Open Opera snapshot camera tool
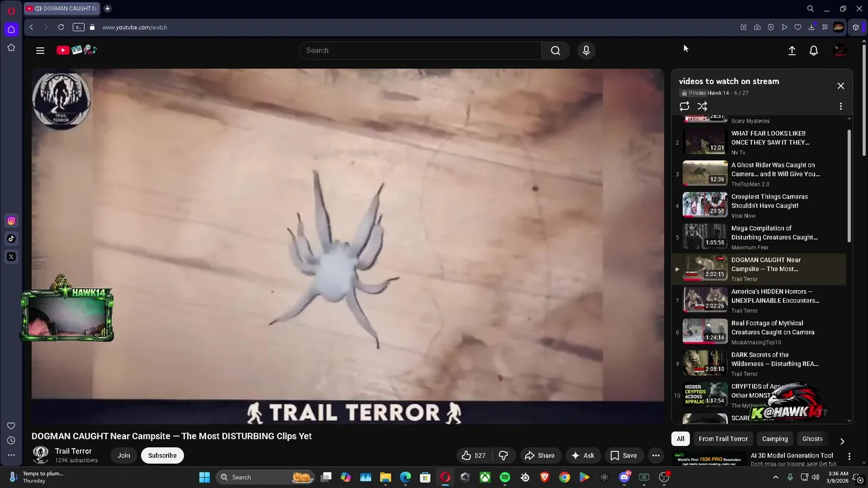Viewport: 868px width, 488px height. coord(757,27)
